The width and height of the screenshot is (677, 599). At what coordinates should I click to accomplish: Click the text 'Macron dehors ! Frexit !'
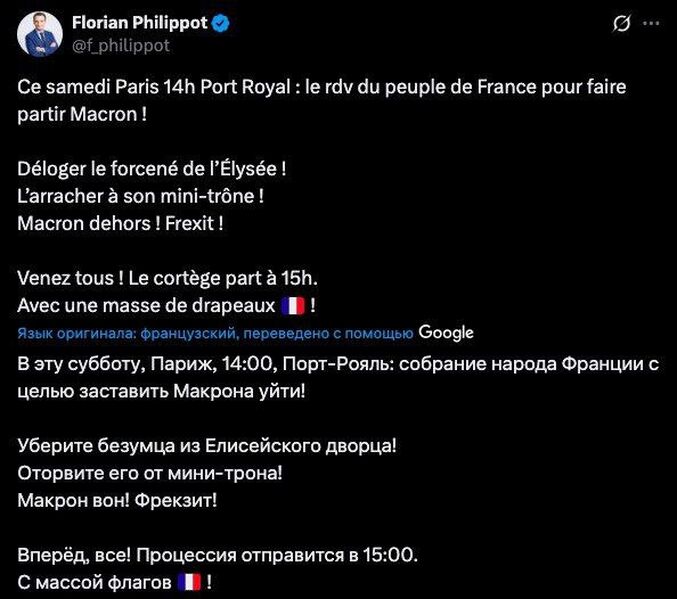click(120, 223)
